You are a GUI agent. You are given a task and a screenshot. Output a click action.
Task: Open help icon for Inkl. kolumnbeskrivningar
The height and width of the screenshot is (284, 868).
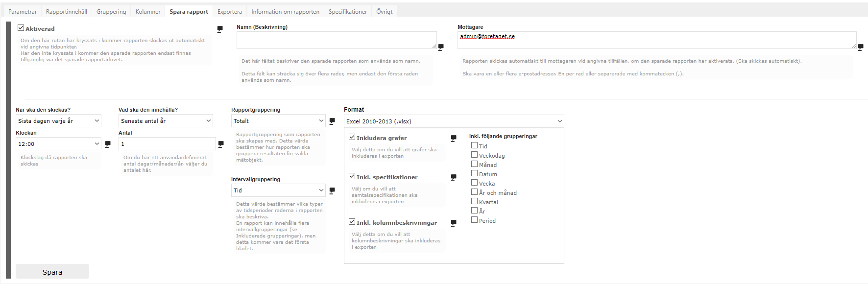click(x=454, y=223)
